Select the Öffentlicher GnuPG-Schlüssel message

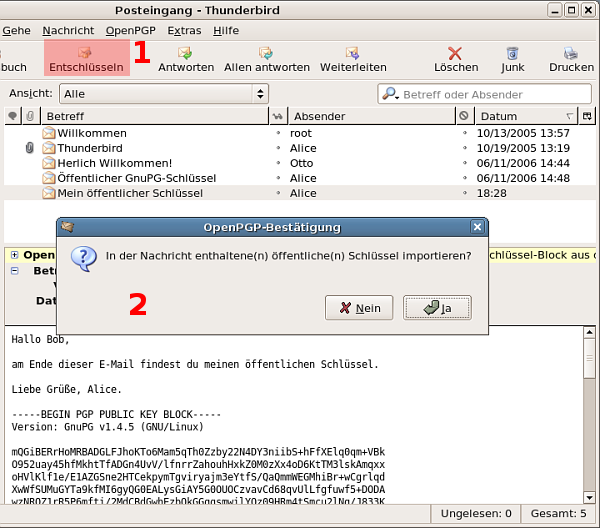300,178
